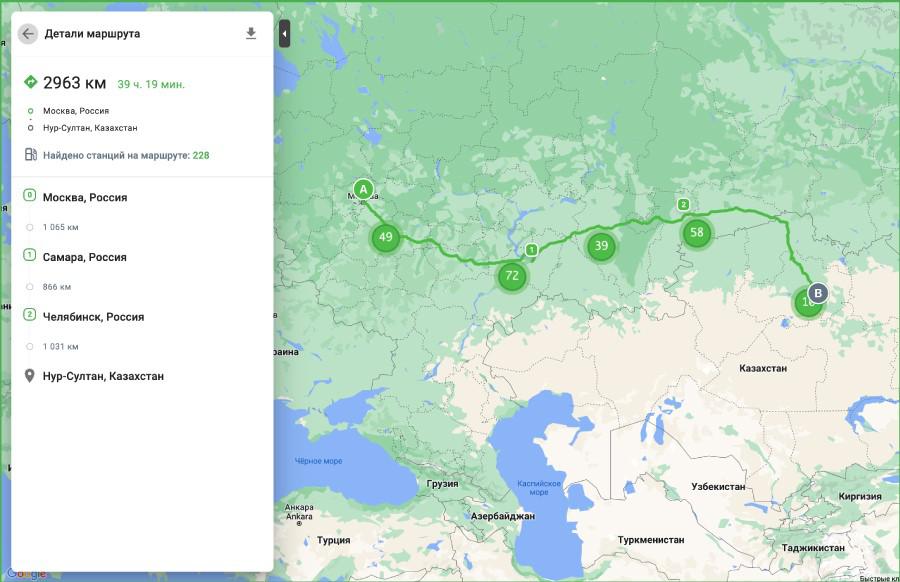
Task: Click Чёрное море label on map
Action: coord(319,461)
